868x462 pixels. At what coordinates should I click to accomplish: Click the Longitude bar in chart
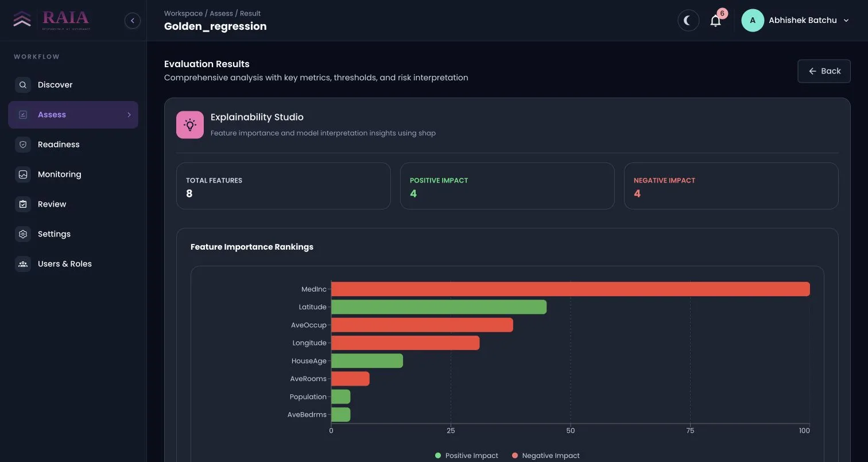[405, 343]
